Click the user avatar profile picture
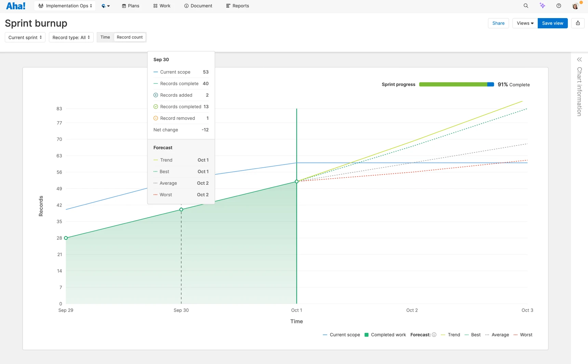Viewport: 588px width, 364px height. click(576, 6)
